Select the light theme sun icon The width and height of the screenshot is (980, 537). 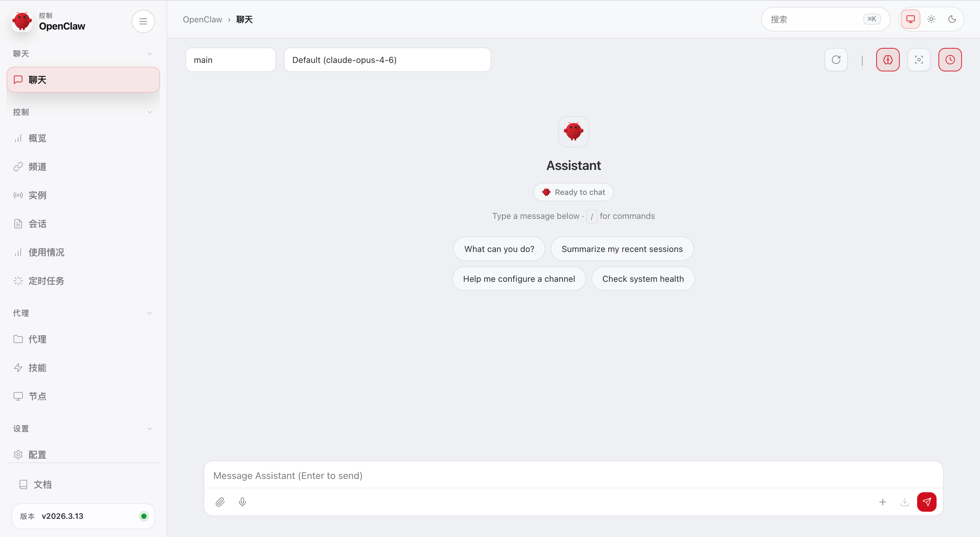[931, 19]
